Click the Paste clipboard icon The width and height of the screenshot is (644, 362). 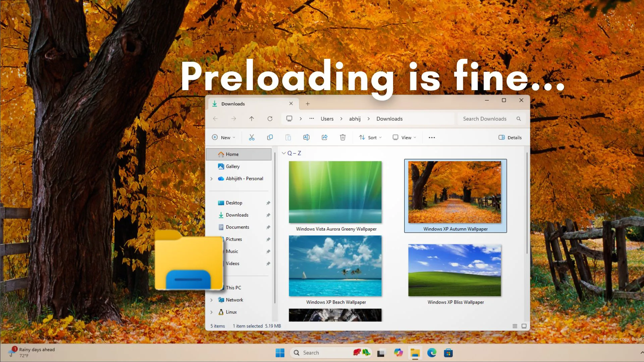tap(288, 137)
